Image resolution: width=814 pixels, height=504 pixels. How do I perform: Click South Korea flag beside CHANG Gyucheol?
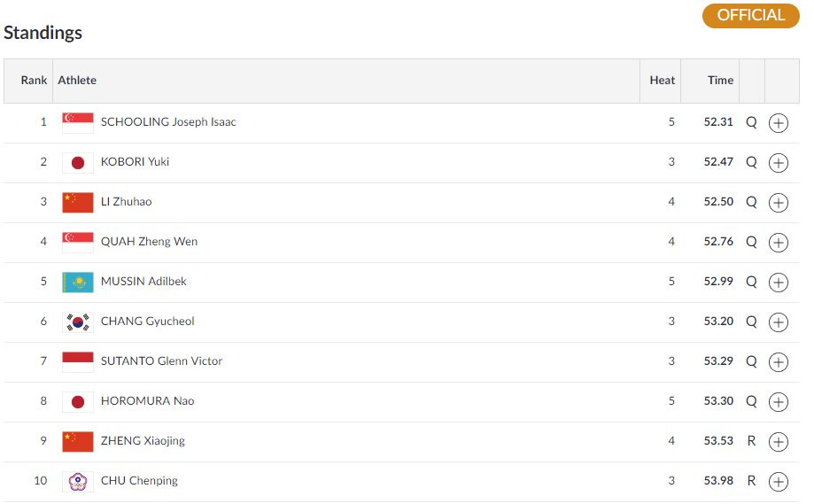coord(77,322)
